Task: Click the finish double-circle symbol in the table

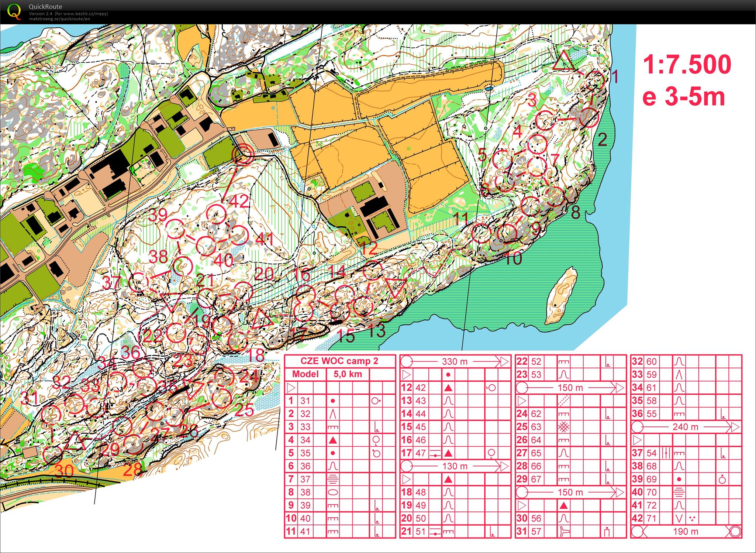Action: (x=735, y=532)
